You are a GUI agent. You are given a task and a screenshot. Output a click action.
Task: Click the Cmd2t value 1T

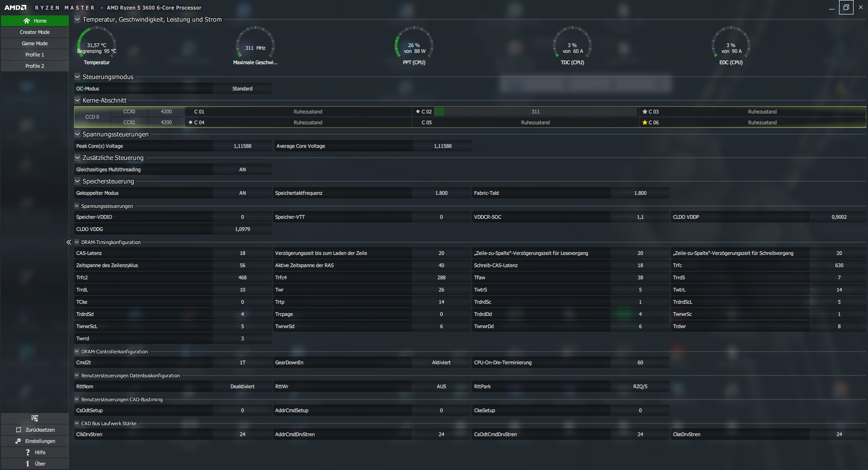tap(242, 362)
